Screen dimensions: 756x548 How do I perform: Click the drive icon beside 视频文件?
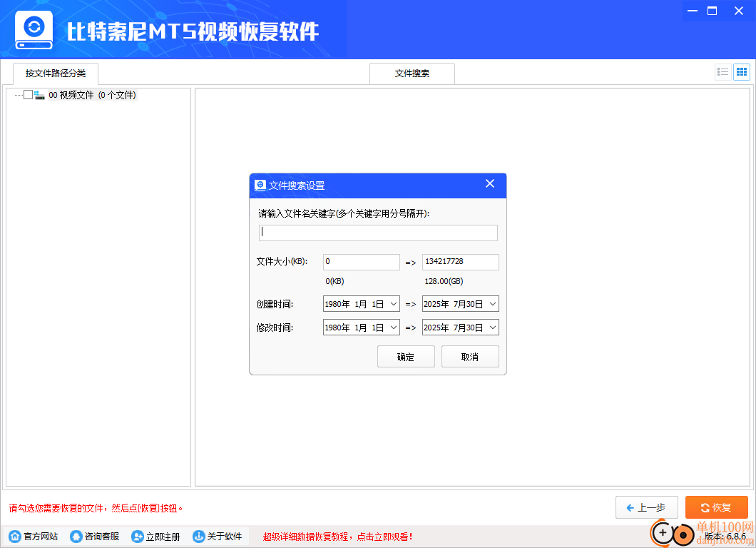(x=39, y=95)
